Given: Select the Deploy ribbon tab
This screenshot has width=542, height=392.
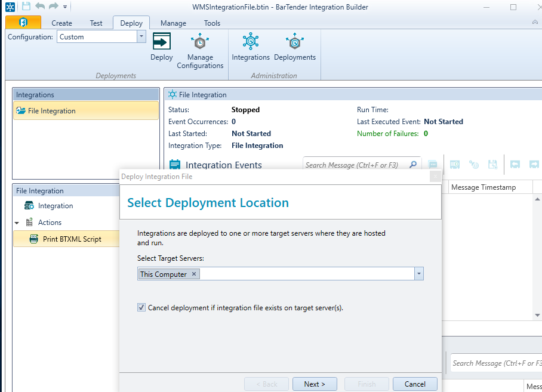Looking at the screenshot, I should point(131,23).
